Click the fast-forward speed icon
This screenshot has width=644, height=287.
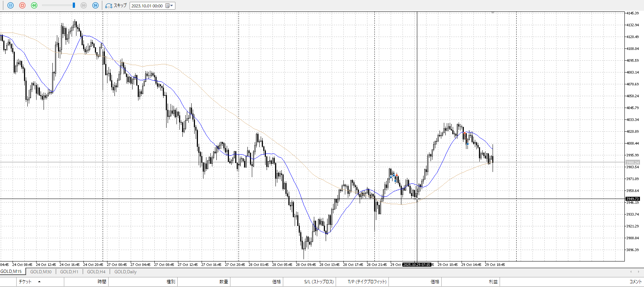tap(83, 6)
